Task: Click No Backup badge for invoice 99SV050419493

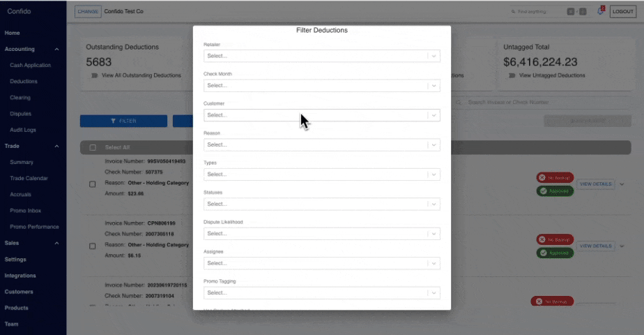Action: coord(555,177)
